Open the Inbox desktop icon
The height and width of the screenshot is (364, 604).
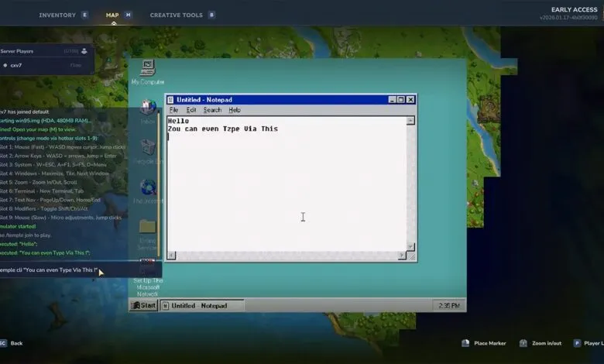148,112
